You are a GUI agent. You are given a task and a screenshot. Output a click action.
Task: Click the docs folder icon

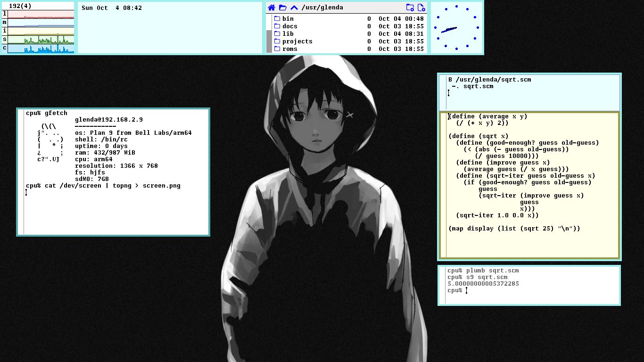pos(277,26)
